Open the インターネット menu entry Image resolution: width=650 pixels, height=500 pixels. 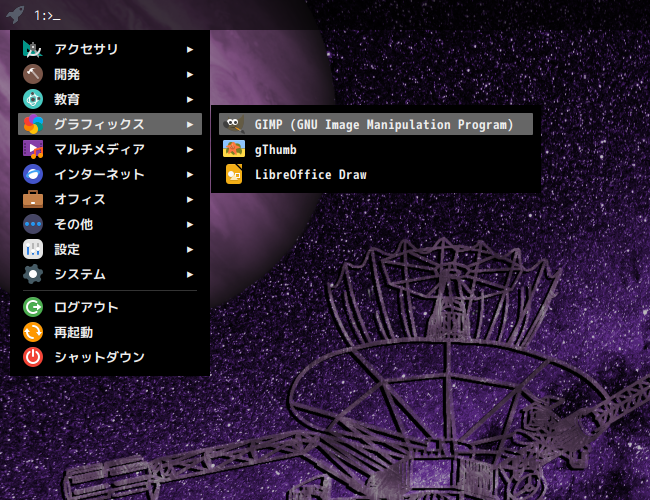point(110,174)
